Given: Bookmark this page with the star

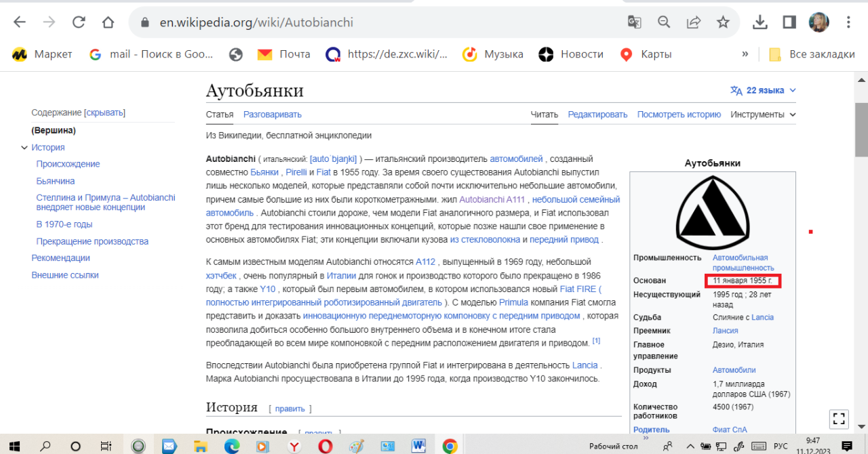Looking at the screenshot, I should tap(723, 22).
